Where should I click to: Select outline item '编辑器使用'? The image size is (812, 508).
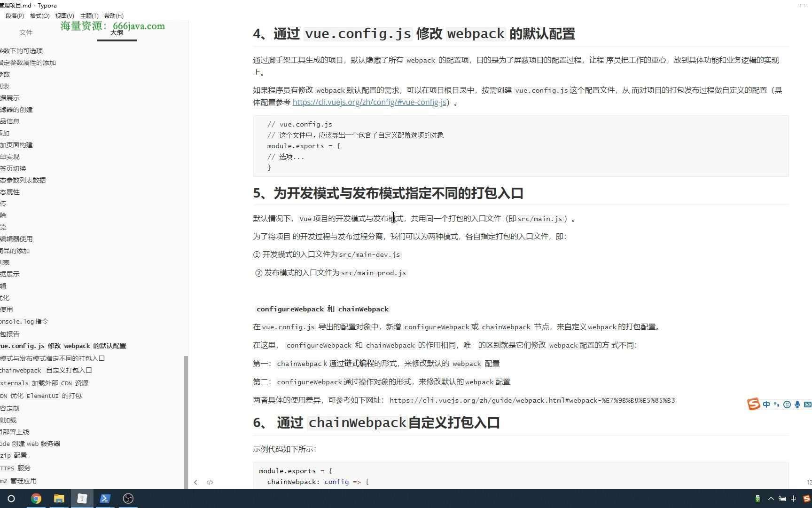16,239
